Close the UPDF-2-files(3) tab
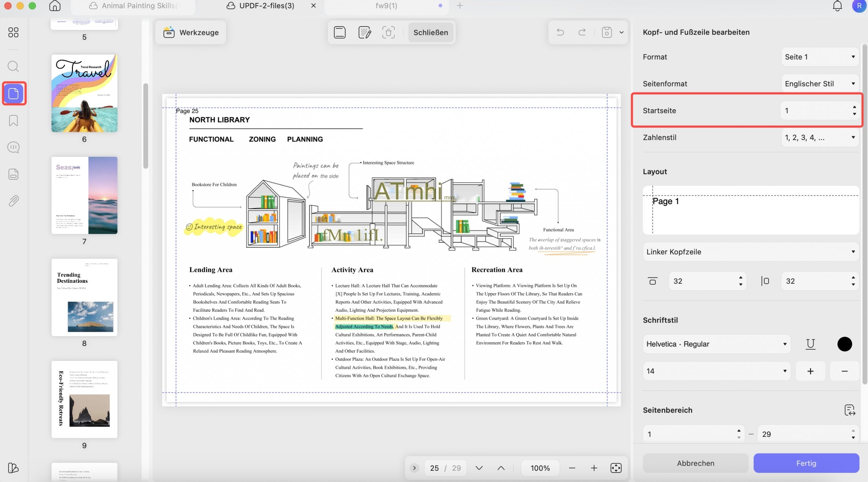 click(x=313, y=6)
